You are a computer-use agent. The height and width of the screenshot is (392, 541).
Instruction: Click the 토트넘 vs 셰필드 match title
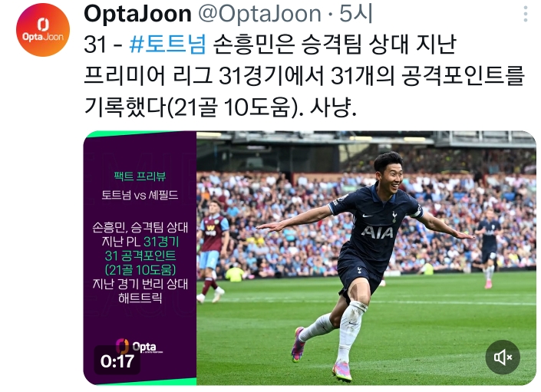[x=140, y=195]
